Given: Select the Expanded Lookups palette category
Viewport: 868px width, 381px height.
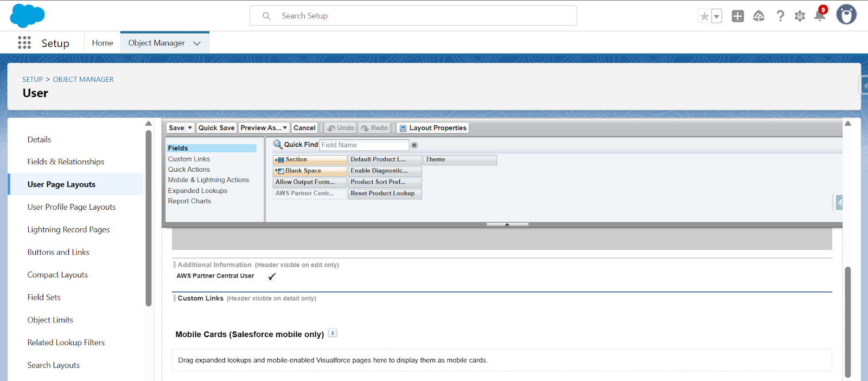Looking at the screenshot, I should pos(197,191).
